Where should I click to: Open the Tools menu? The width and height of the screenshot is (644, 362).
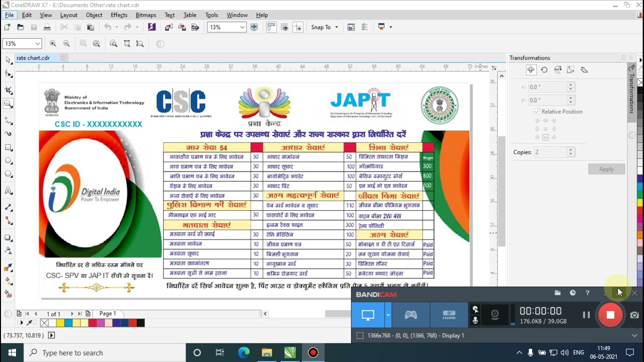[212, 15]
